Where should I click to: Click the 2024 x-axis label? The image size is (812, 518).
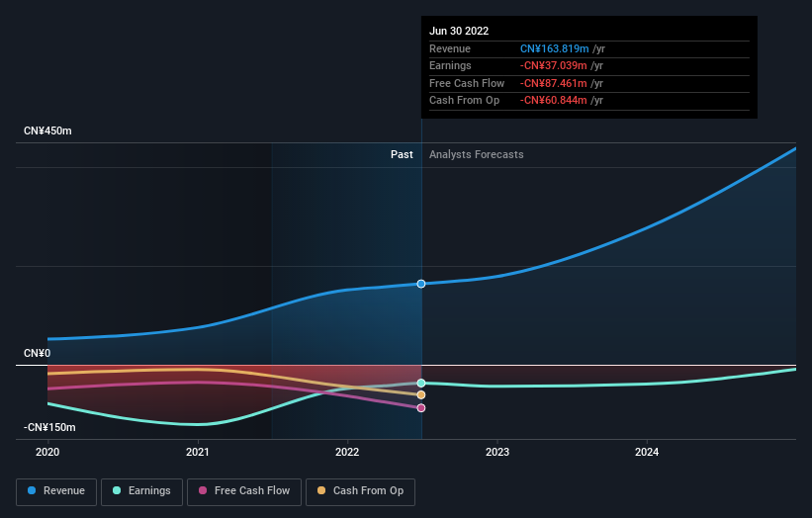pyautogui.click(x=647, y=452)
